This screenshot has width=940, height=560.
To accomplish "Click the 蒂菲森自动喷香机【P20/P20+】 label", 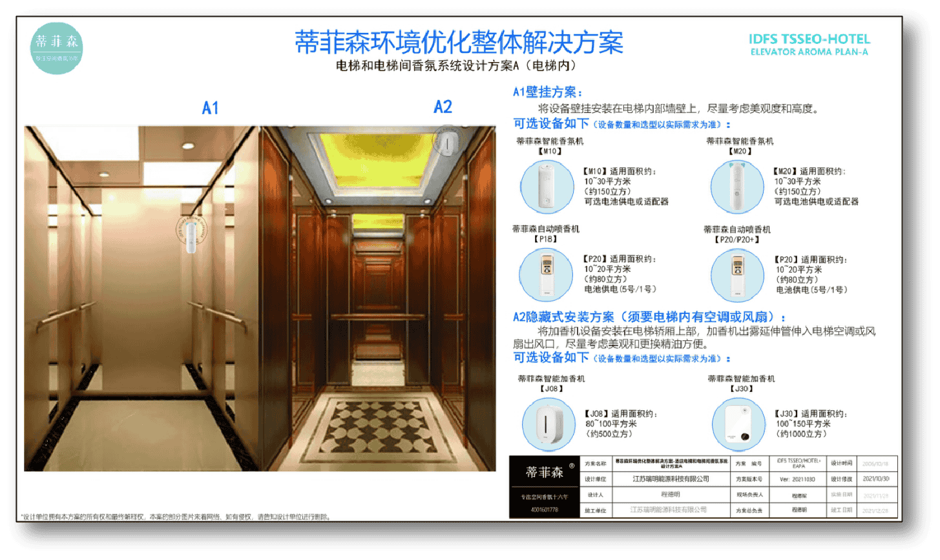I will 737,234.
